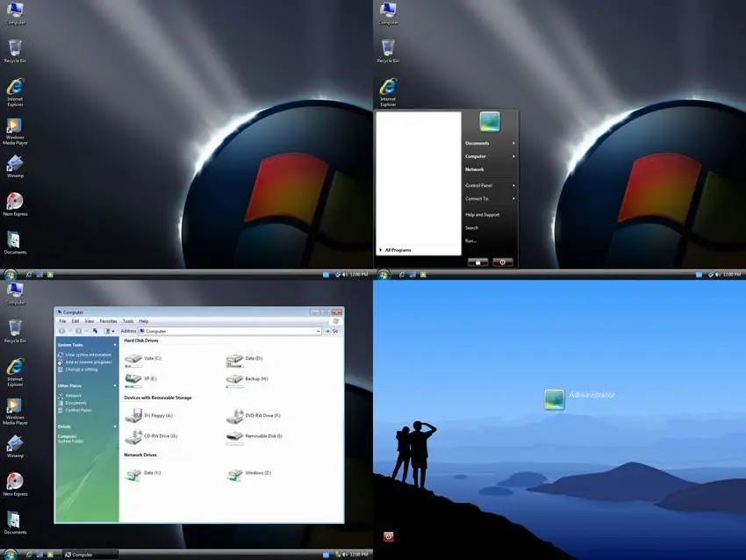Open the DVD-RW Drive (F:)
Viewport: 746px width, 560px height.
coord(254,415)
